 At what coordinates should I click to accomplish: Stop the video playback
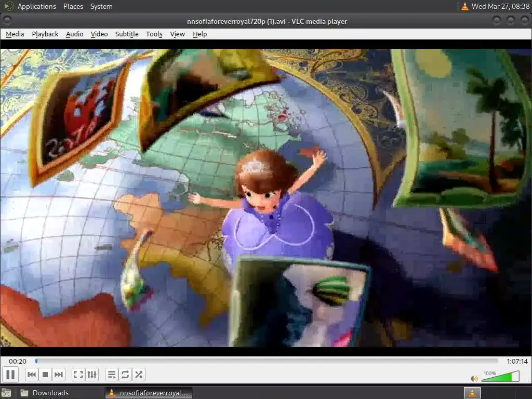click(45, 375)
